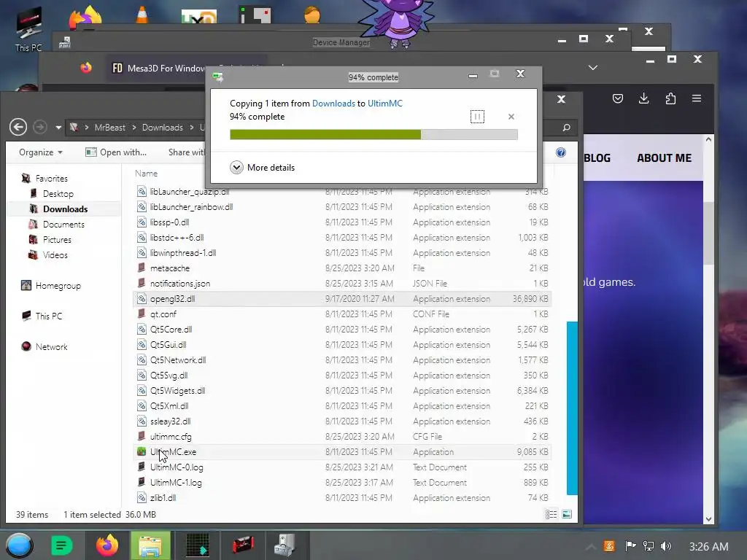Select the metacache file icon
The image size is (747, 560).
[x=142, y=268]
